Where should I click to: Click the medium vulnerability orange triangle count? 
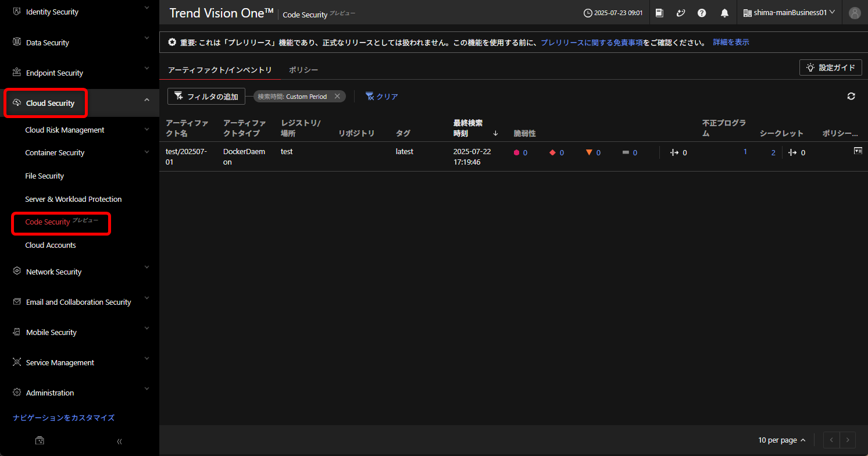coord(598,152)
